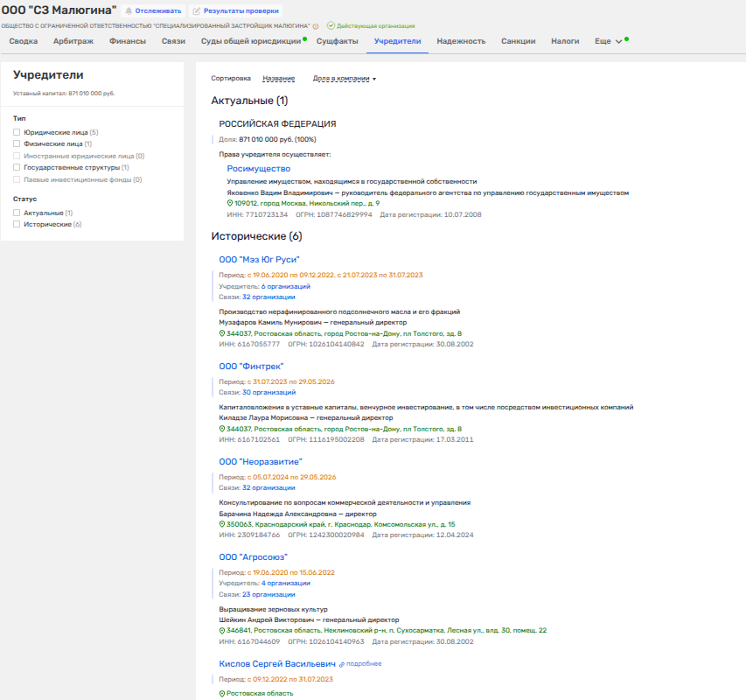Click the подробнее link
The width and height of the screenshot is (746, 700).
(364, 664)
